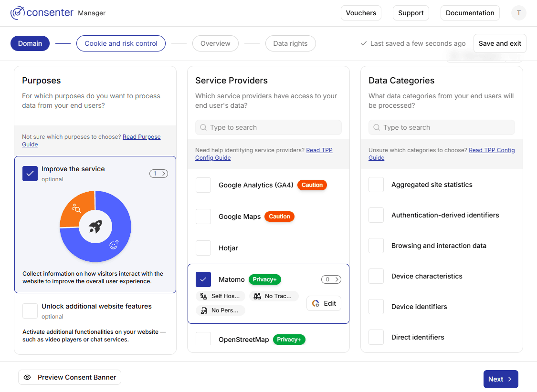
Task: Check the Aggregated site statistics category
Action: coord(376,185)
